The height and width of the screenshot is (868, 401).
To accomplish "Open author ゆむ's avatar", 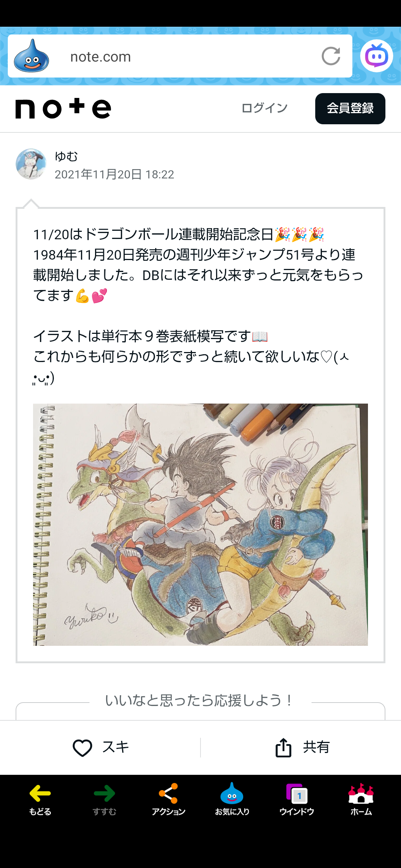I will 31,164.
